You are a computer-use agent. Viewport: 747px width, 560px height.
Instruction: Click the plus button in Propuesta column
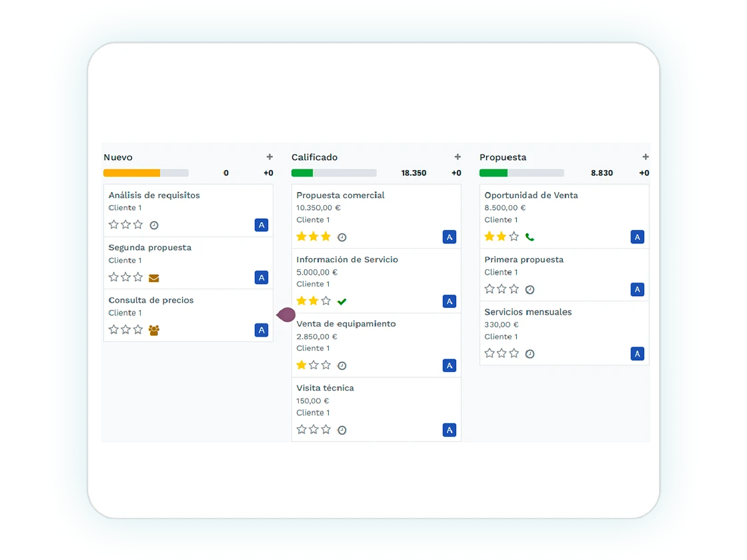[645, 157]
